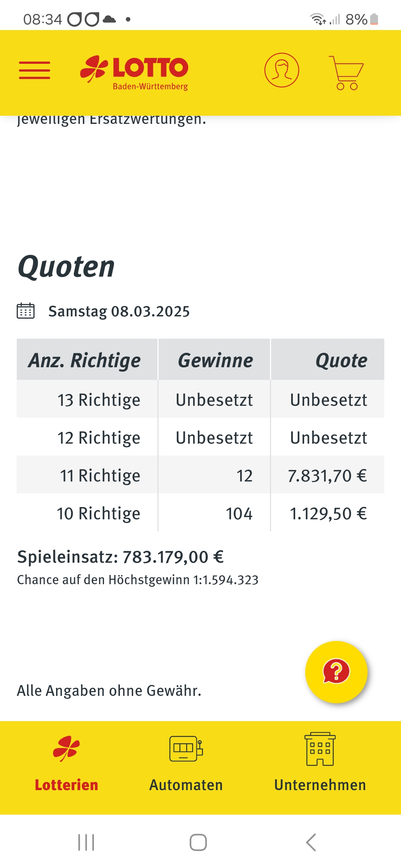Tap the Android back navigation button
The image size is (401, 868).
point(311,842)
